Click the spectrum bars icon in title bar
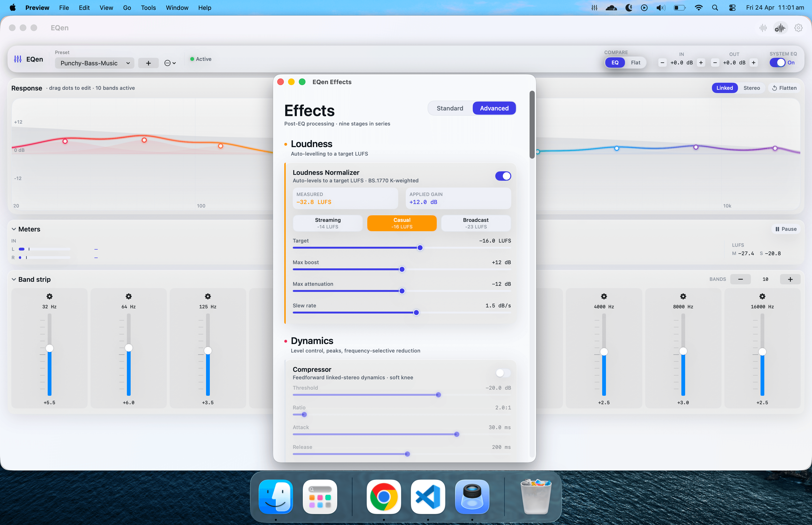 tap(763, 28)
